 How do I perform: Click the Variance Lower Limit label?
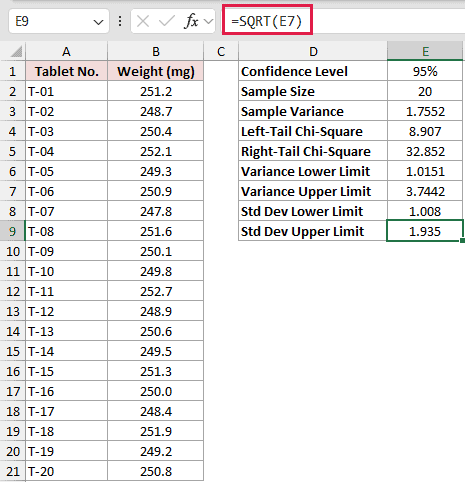(x=313, y=171)
